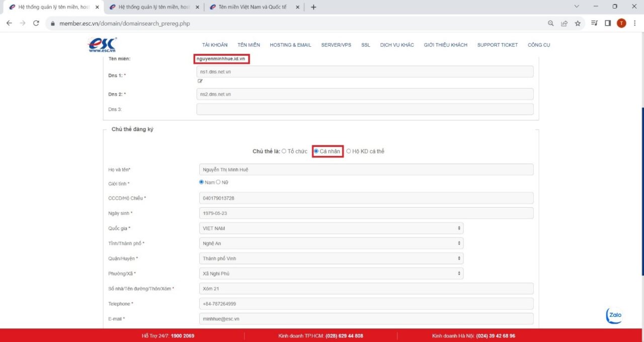Viewport: 644px width, 342px height.
Task: Open GIỚI THIỆU KHÁCH menu
Action: (x=446, y=45)
